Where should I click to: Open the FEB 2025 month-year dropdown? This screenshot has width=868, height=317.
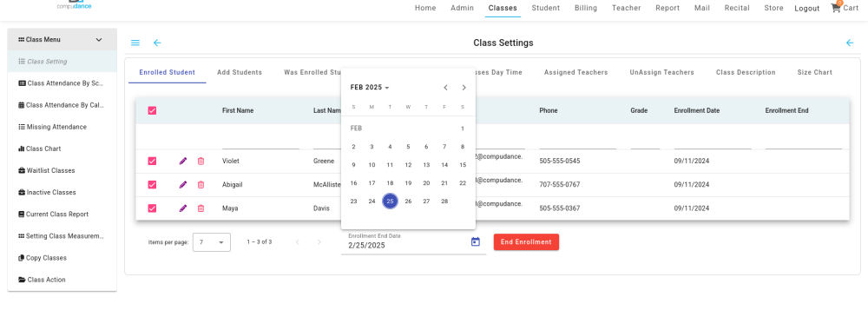pos(370,88)
